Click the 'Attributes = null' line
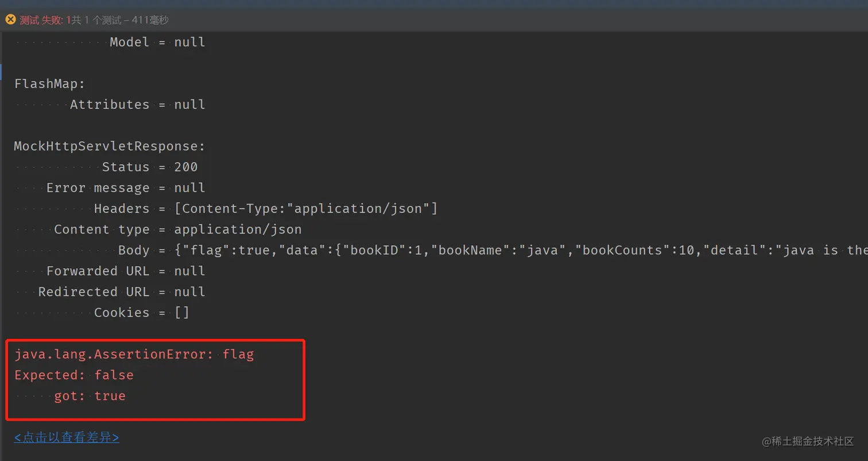This screenshot has width=868, height=461. click(x=138, y=104)
